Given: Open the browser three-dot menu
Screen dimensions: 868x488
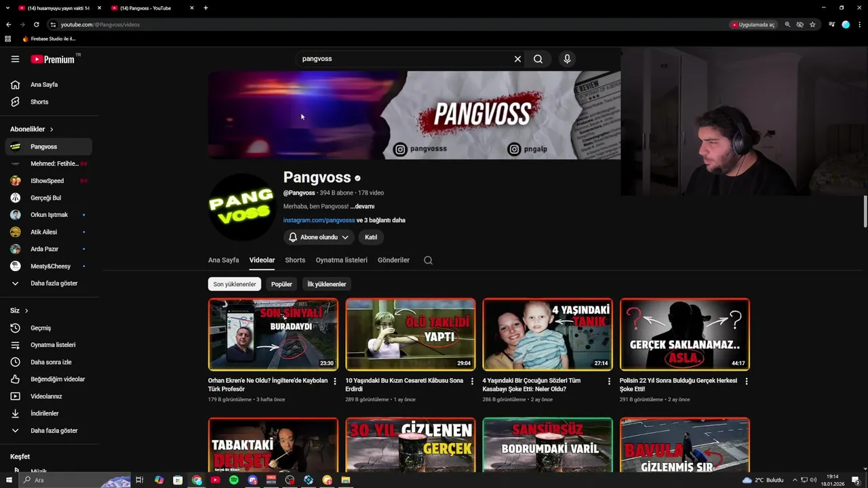Looking at the screenshot, I should point(859,24).
